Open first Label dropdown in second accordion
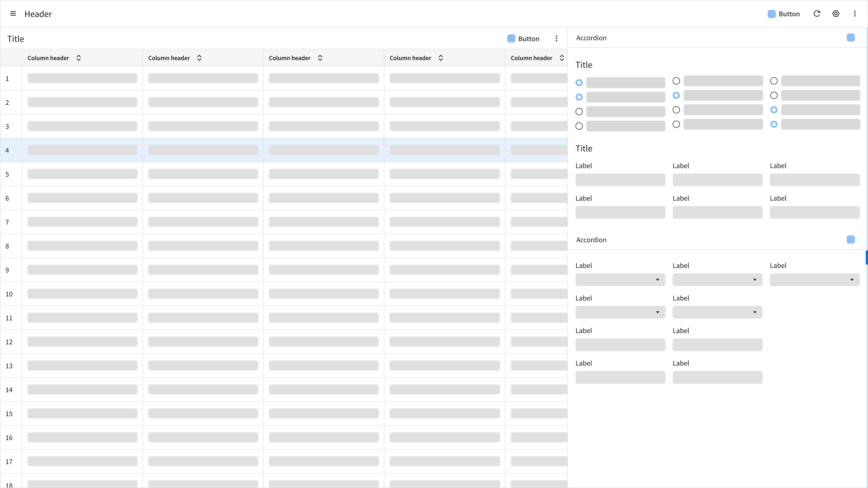The image size is (868, 488). click(x=620, y=280)
